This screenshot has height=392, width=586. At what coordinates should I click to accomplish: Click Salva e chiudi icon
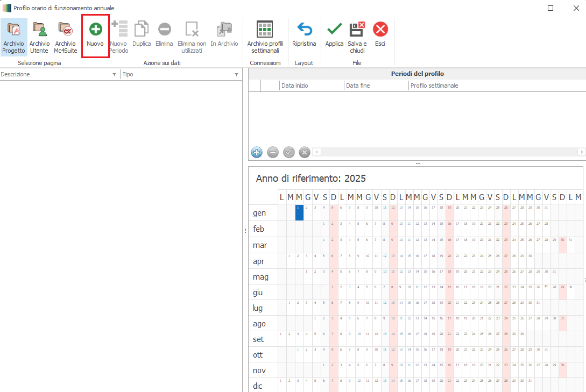[x=357, y=30]
